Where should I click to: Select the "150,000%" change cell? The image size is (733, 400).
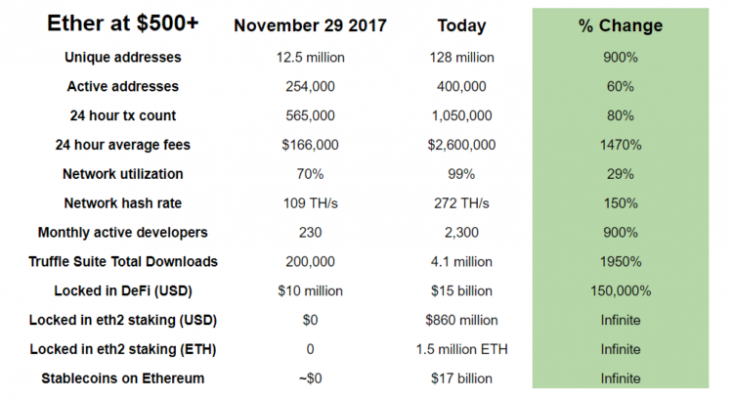pos(621,291)
